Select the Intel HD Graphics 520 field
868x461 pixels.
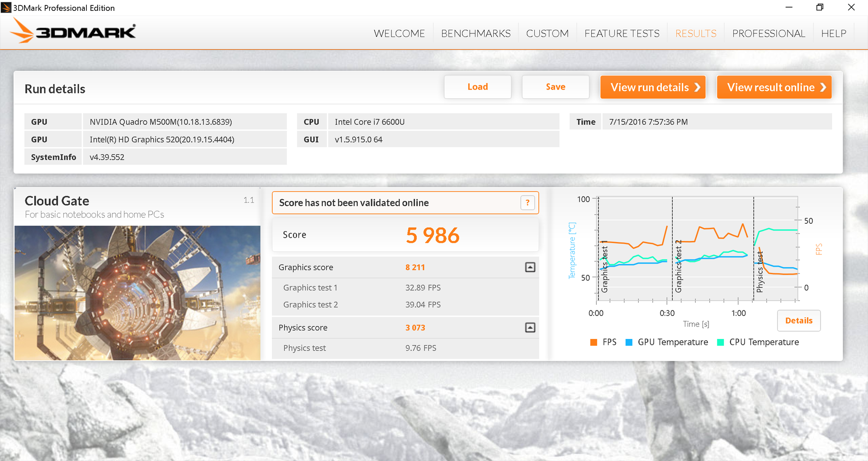184,139
